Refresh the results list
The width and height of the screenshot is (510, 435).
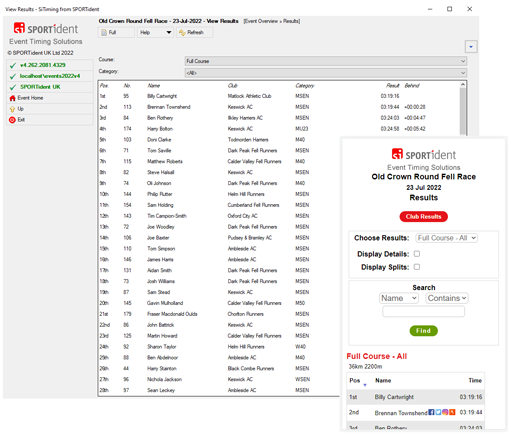click(x=195, y=32)
